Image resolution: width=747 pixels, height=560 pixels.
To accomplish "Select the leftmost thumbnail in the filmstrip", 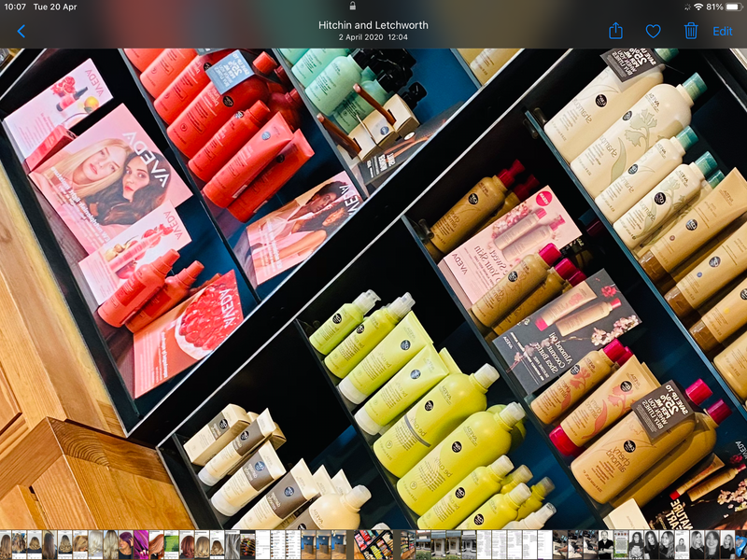I will [5, 544].
